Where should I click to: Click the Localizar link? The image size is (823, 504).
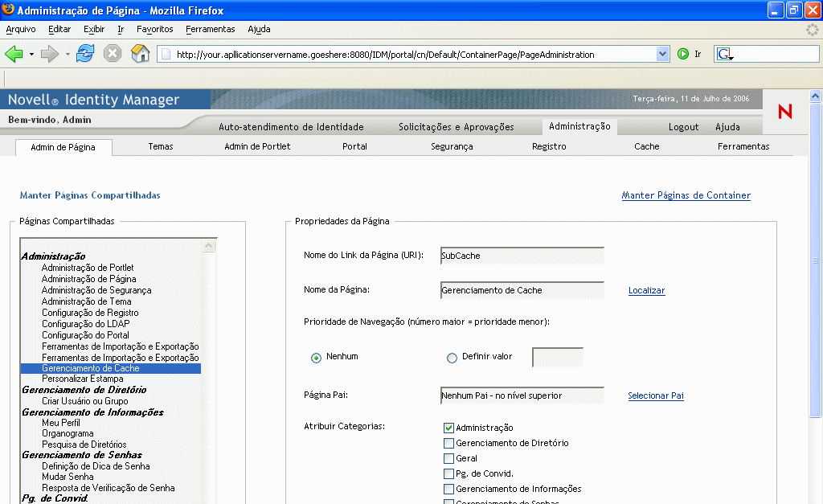click(647, 290)
